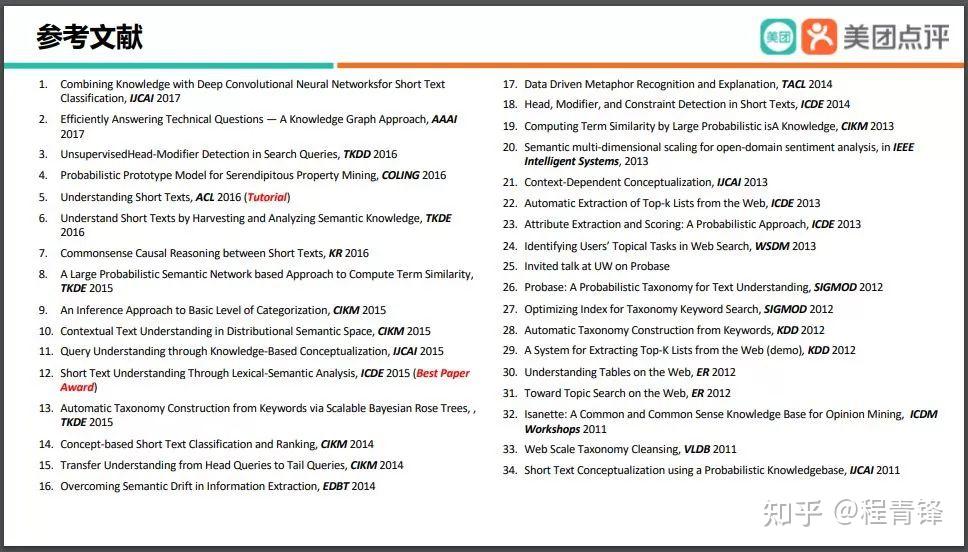Screen dimensions: 968x552
Task: Select the 参考文献 slide title
Action: click(90, 37)
